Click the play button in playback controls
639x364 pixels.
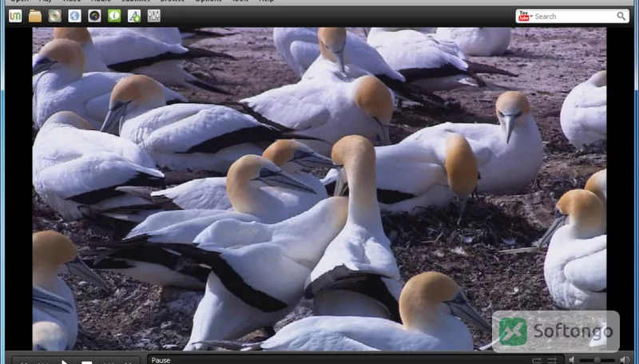point(65,362)
